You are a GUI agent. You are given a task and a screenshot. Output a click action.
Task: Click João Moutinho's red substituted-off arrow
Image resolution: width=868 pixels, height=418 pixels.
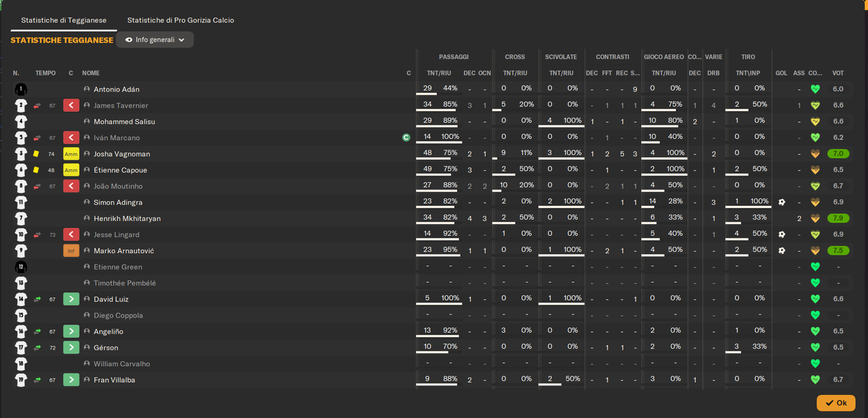(71, 186)
